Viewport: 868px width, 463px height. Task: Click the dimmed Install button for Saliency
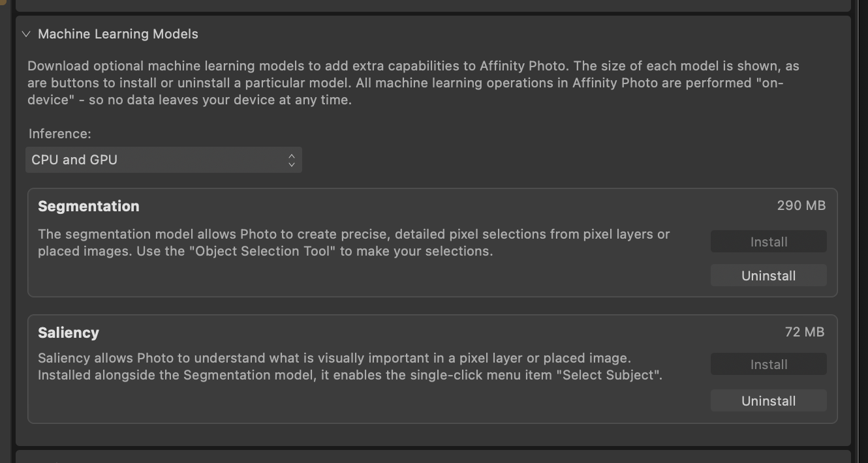[x=769, y=364]
